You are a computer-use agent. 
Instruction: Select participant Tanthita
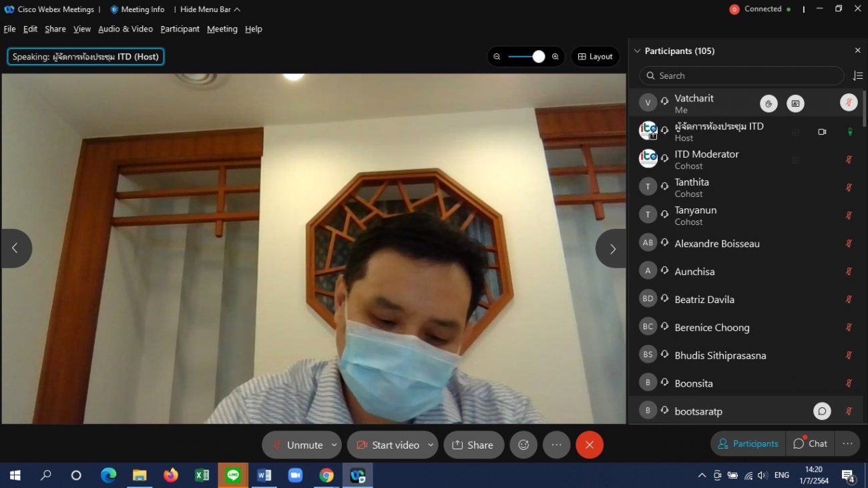point(744,188)
